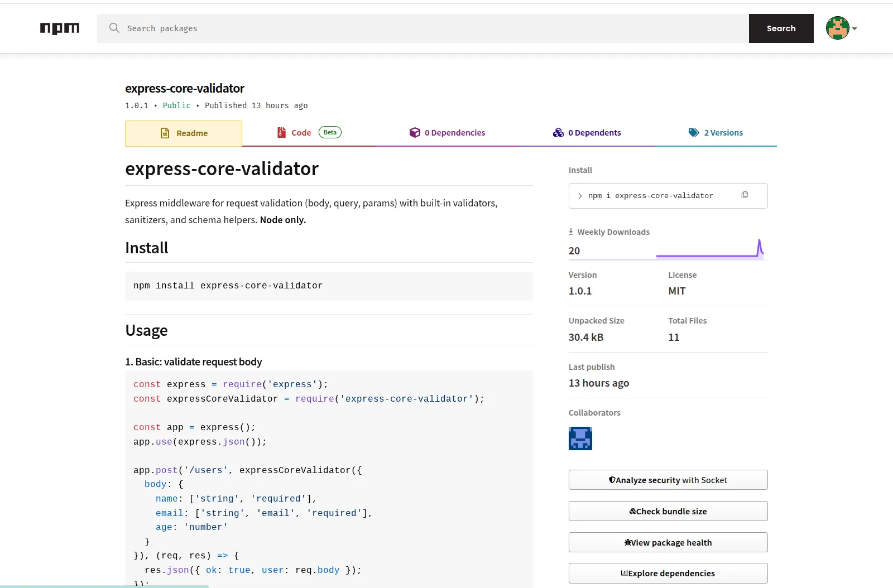
Task: Click the magnifying glass search icon
Action: click(114, 28)
